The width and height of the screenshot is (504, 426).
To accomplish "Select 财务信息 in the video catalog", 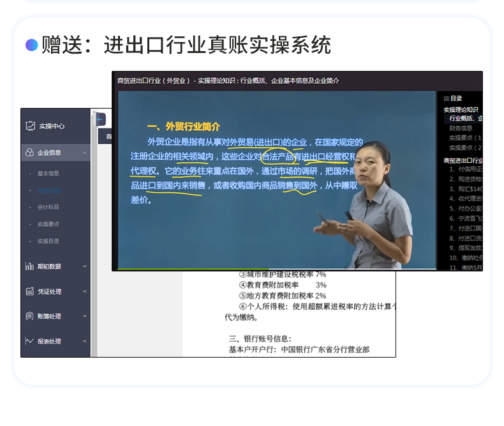I will pos(461,128).
